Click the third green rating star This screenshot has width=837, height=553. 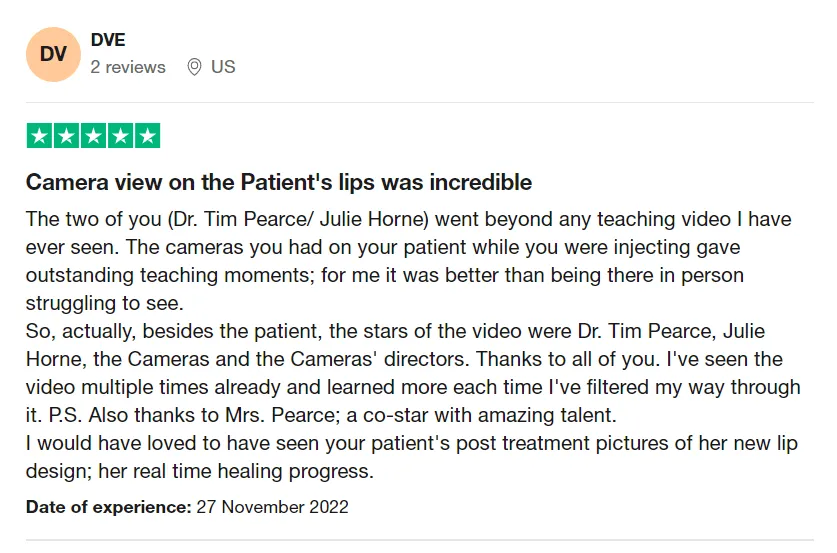coord(93,136)
